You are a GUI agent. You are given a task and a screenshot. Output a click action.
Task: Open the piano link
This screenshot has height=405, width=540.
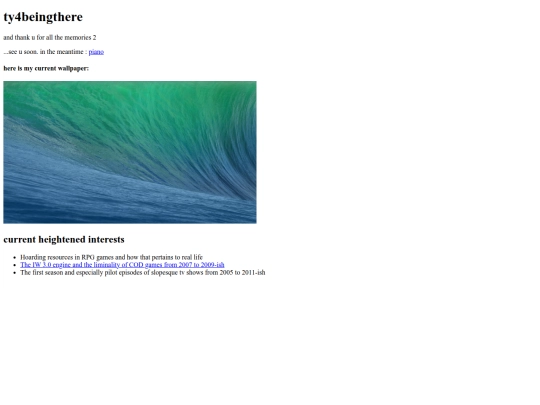[96, 52]
